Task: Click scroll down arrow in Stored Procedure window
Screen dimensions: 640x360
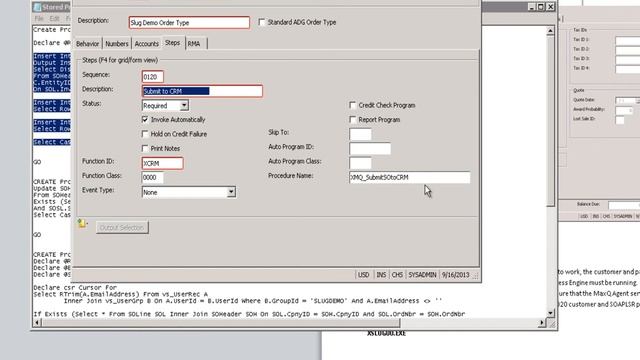Action: pos(550,313)
